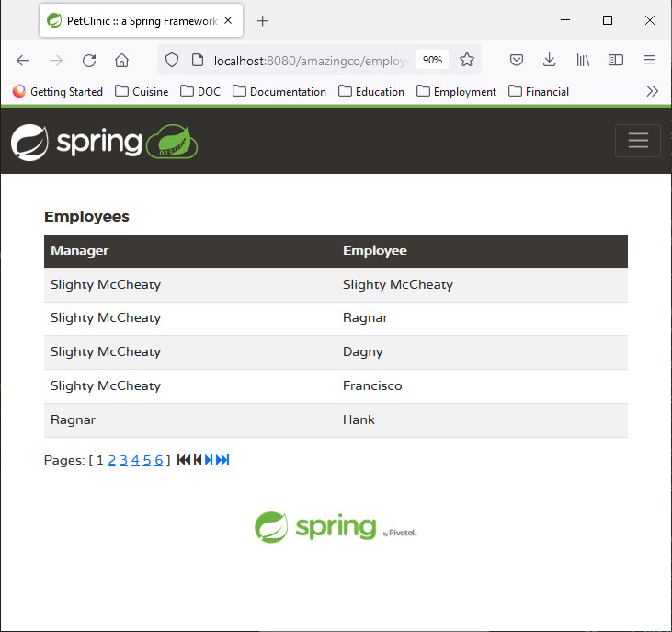Click the Spring logo in header
Image resolution: width=672 pixels, height=632 pixels.
[104, 142]
